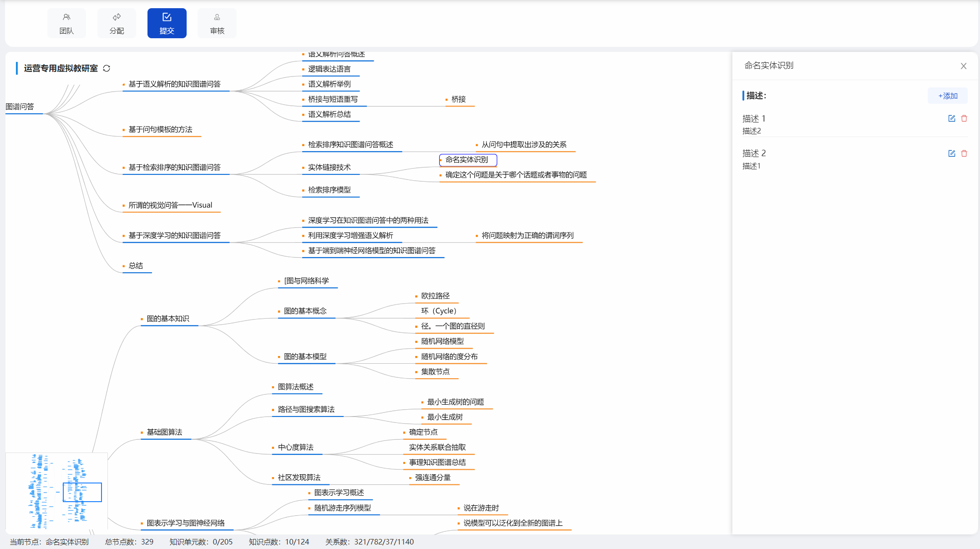Select node 确定节点
Viewport: 980px width, 549px height.
point(423,432)
